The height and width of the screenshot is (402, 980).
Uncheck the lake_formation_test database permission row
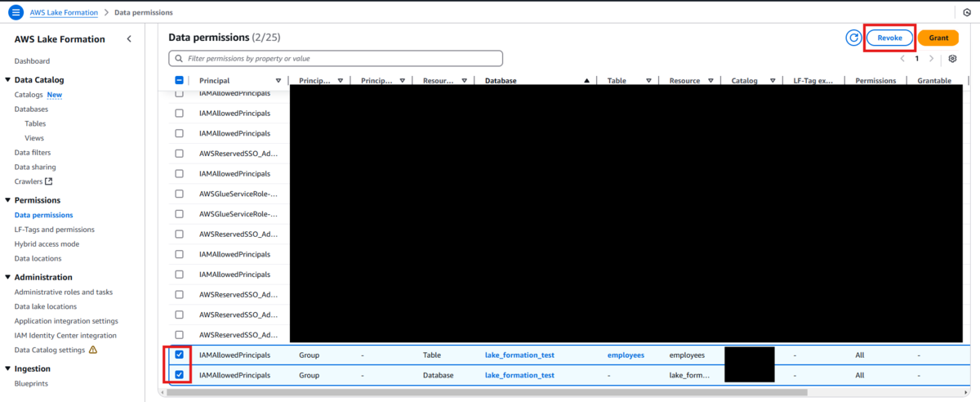[x=180, y=375]
